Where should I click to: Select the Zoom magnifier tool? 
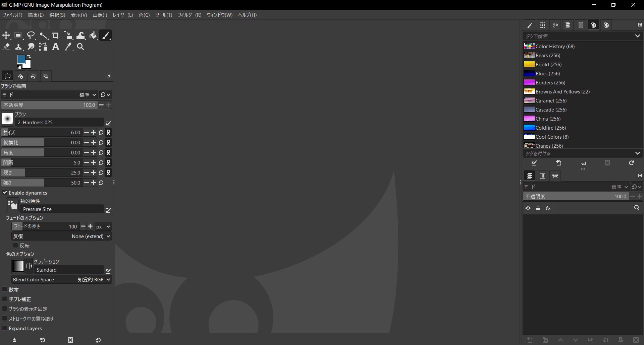coord(80,47)
